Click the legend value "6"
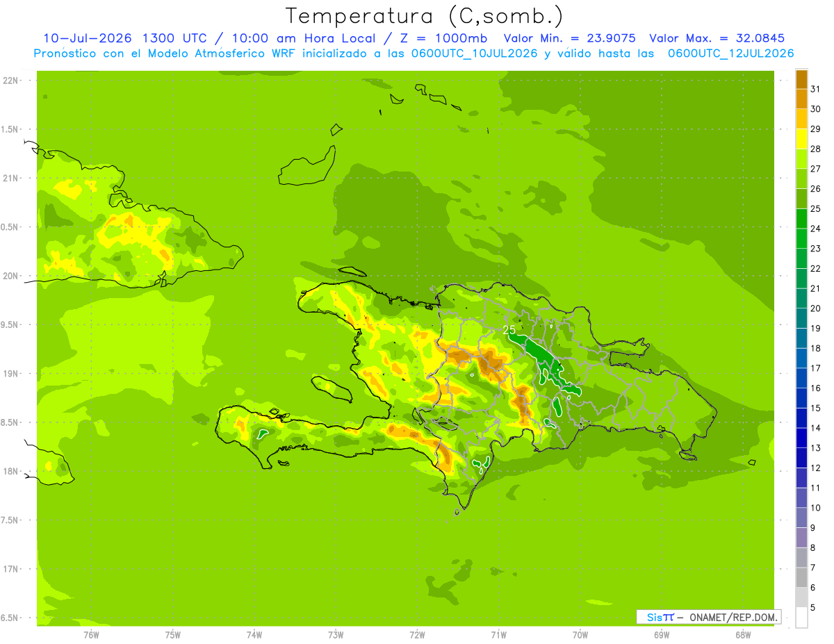Screen dimensions: 834x644 tap(813, 588)
